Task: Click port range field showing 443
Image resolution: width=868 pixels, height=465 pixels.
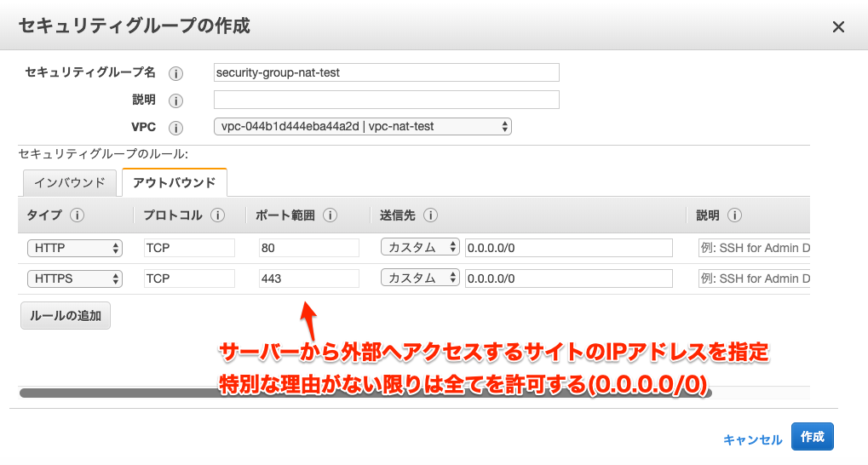Action: (x=309, y=278)
